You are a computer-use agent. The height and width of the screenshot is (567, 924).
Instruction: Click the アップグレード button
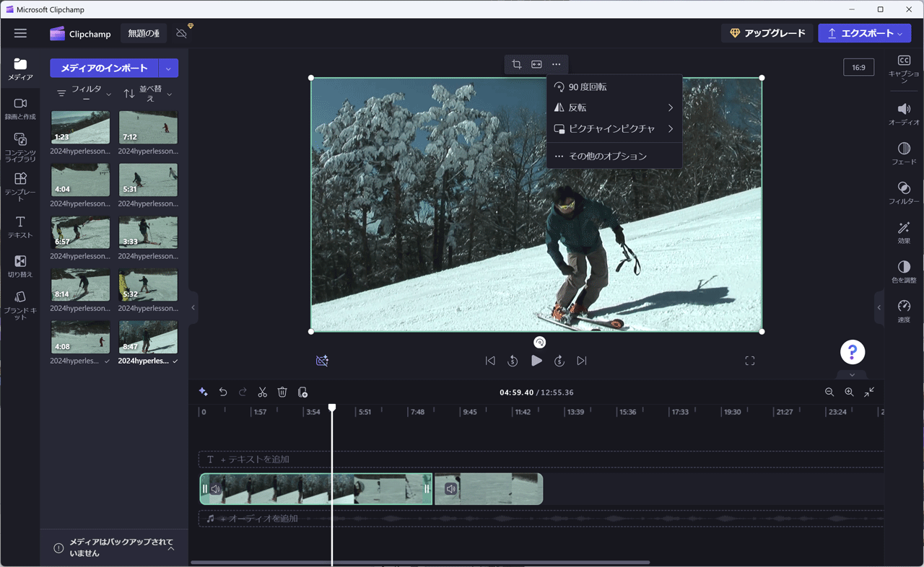tap(767, 33)
